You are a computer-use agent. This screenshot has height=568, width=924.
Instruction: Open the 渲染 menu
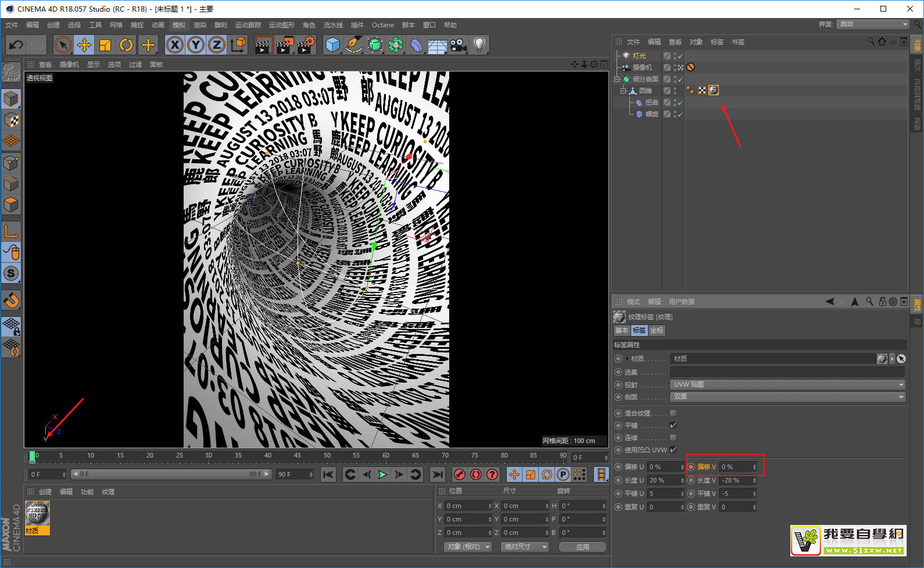click(200, 25)
